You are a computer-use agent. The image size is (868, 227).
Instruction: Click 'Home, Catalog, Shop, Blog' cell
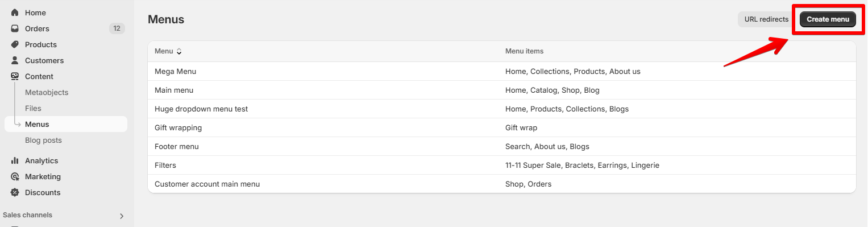[x=553, y=90]
